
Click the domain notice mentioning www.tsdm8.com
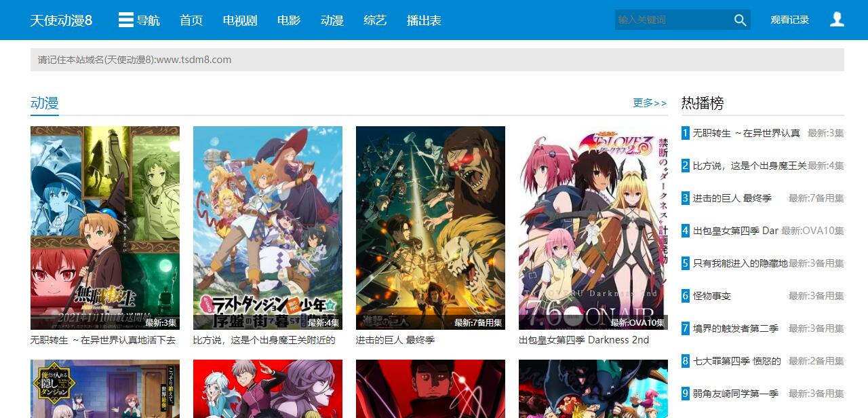437,60
